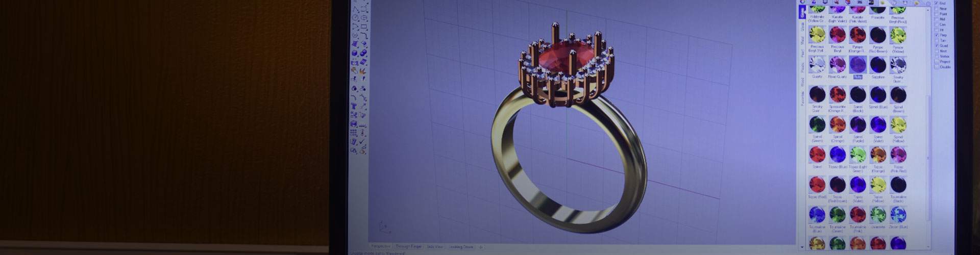The width and height of the screenshot is (980, 255).
Task: Uncheck the Quad object snap
Action: (x=936, y=46)
